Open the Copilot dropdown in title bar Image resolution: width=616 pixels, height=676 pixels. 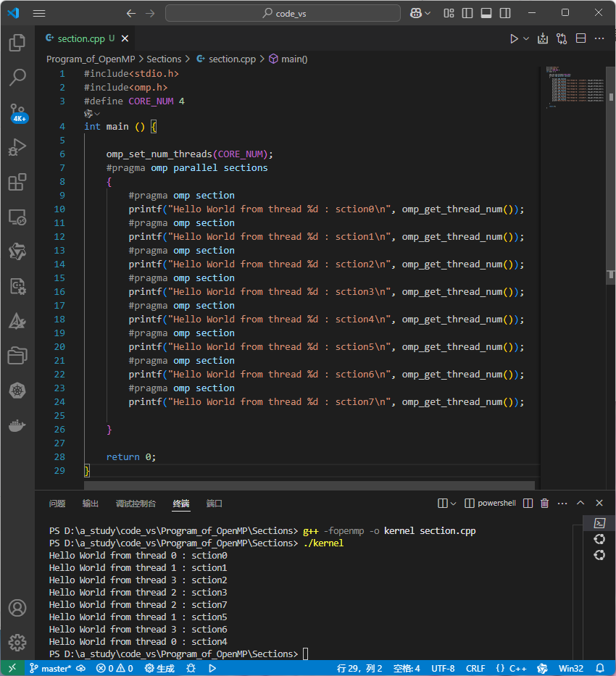point(420,13)
